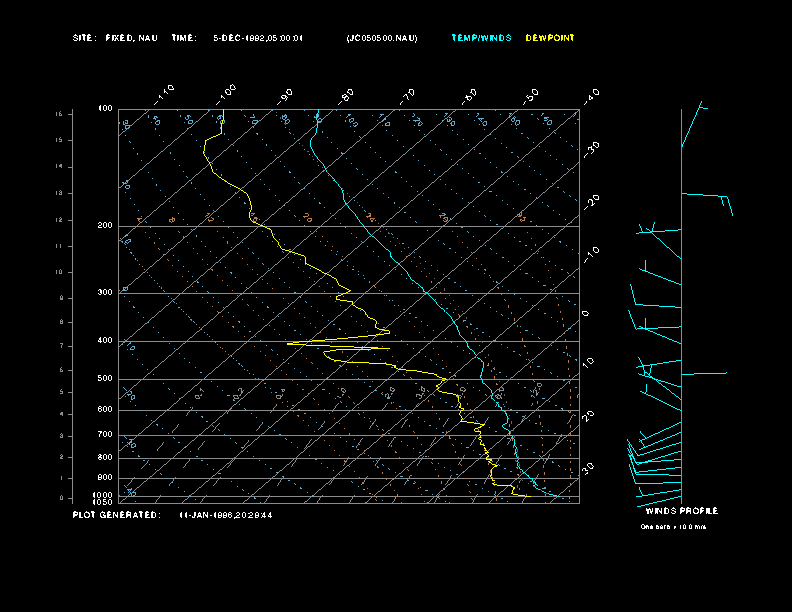The image size is (792, 612).
Task: Click the "SITE:" header label
Action: [82, 38]
